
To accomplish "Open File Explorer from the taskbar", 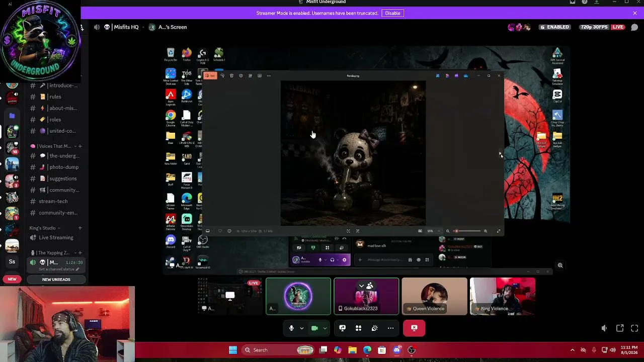I will 352,350.
